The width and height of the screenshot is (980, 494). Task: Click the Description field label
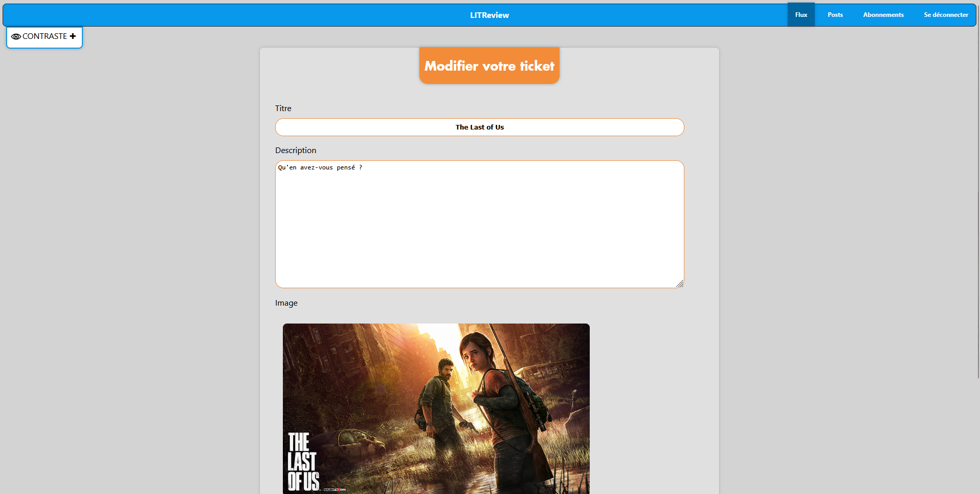click(296, 151)
